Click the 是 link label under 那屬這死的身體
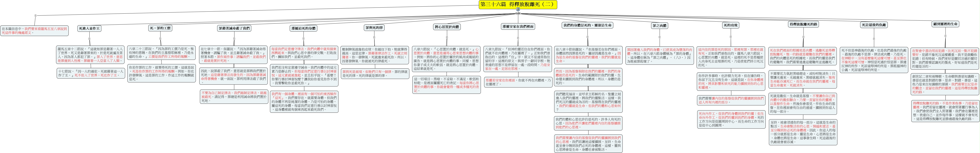Image resolution: width=980 pixels, height=153 pixels. 303,39
